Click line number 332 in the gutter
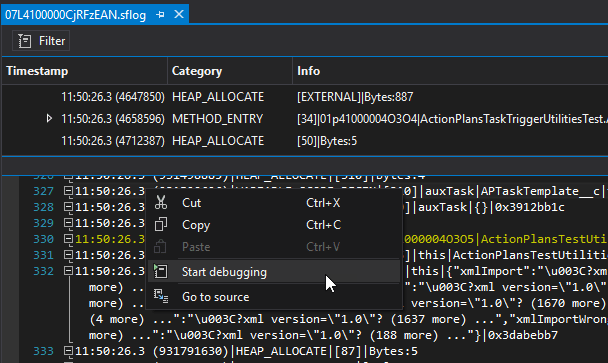608x363 pixels. [x=43, y=271]
